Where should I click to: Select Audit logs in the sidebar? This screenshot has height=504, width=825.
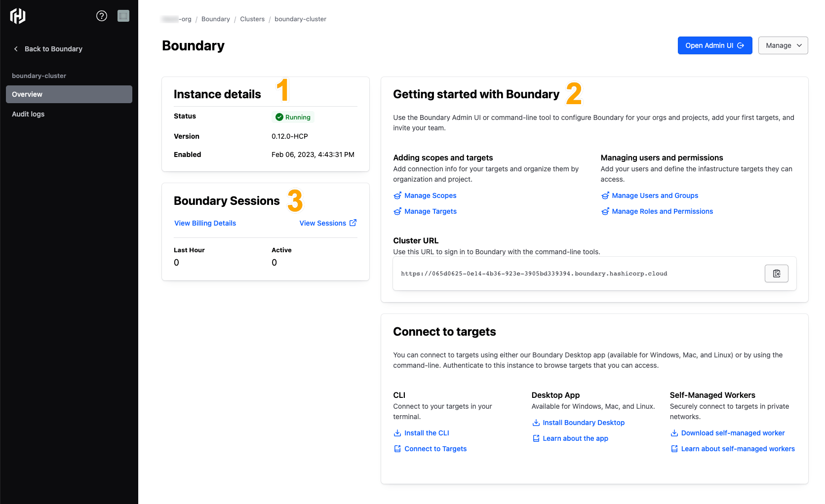28,114
